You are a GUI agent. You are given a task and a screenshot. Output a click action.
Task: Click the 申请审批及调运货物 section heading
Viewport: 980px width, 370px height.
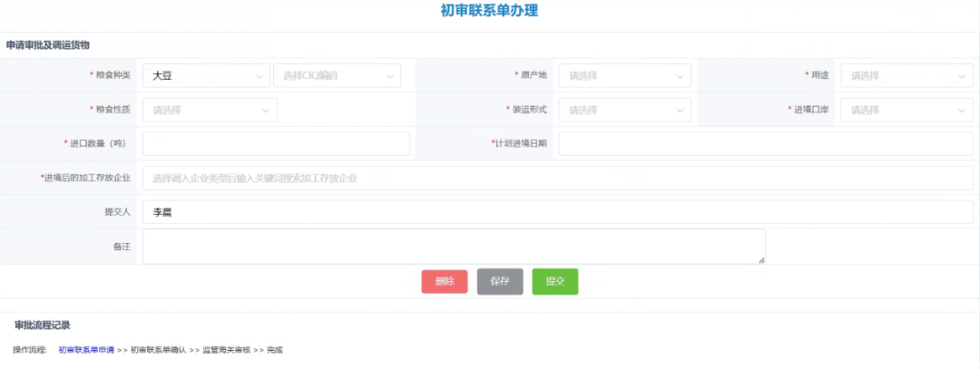[x=48, y=45]
